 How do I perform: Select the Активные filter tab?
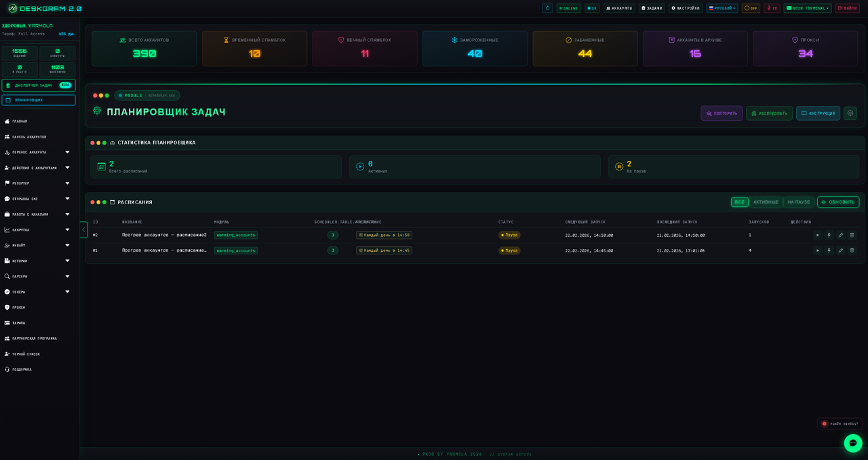coord(766,202)
